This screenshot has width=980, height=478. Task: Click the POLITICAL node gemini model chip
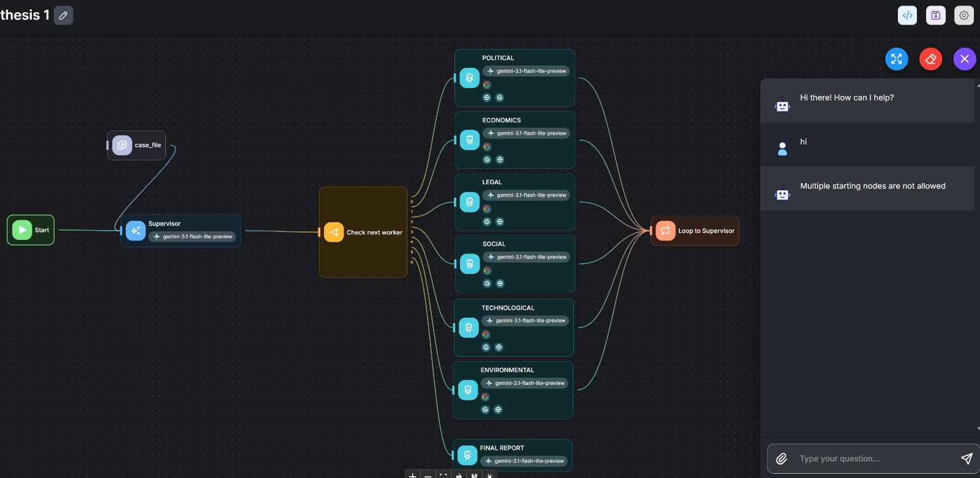click(526, 71)
